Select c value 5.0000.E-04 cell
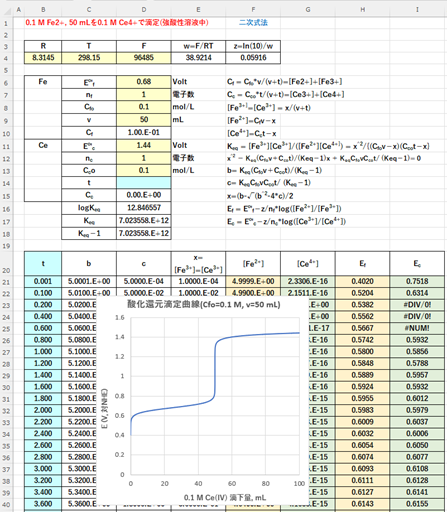 click(144, 281)
